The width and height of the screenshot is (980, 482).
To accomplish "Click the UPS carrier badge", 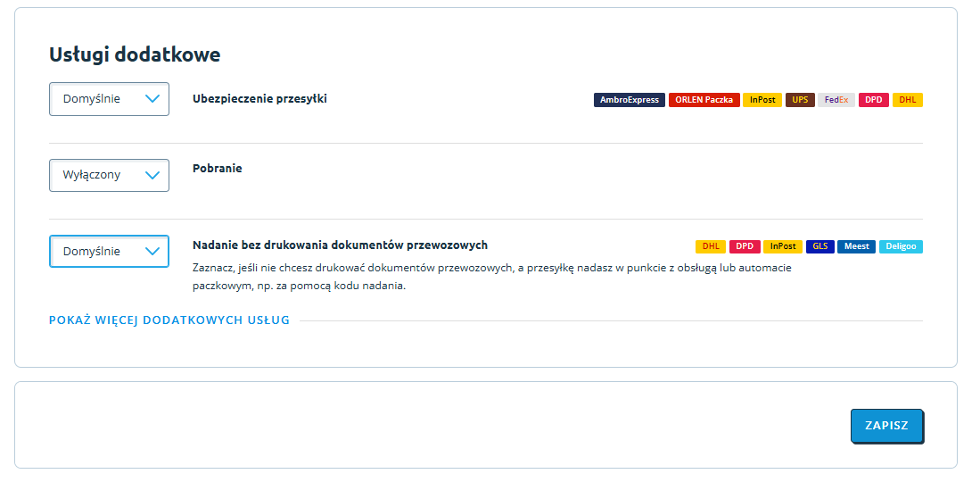I will 800,100.
